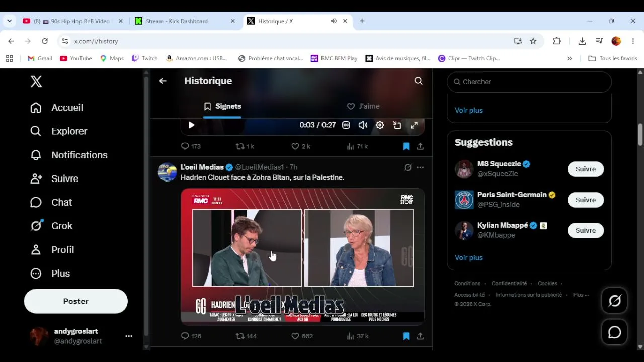Play the video at 0:03 / 0:27
This screenshot has width=644, height=362.
[x=191, y=125]
